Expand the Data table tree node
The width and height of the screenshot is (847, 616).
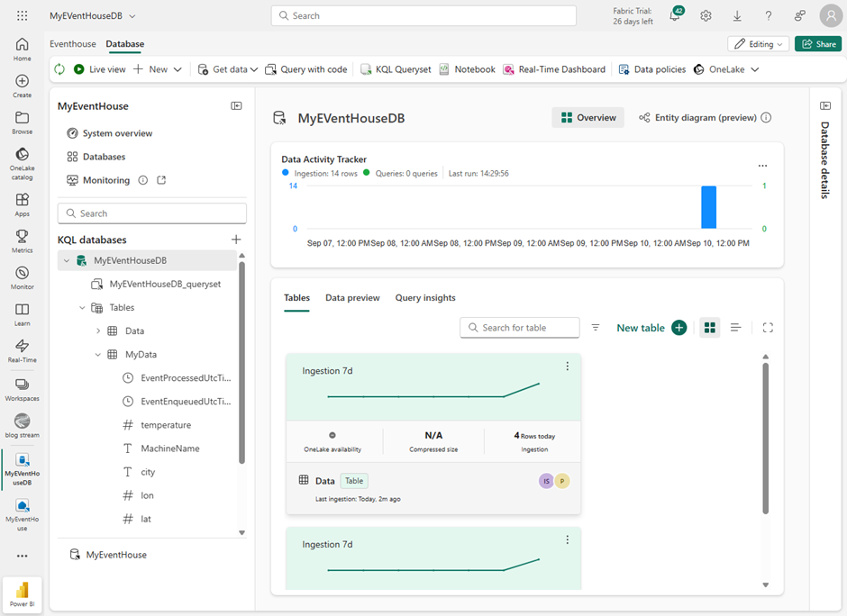[98, 331]
